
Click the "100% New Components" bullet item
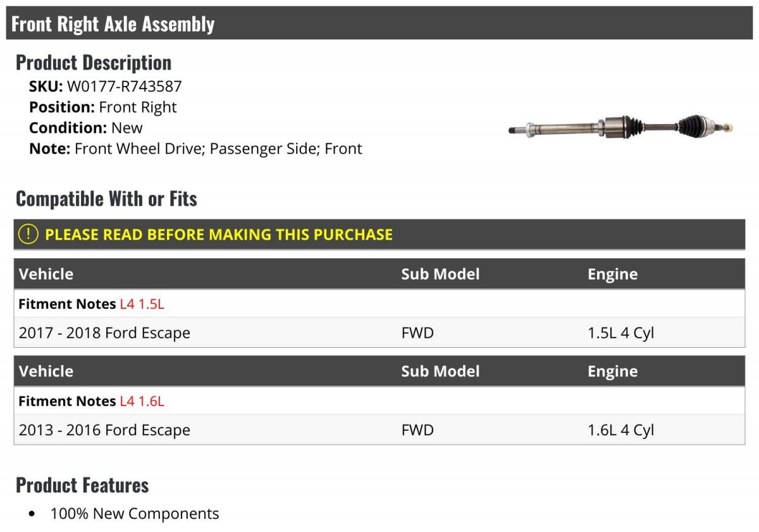click(135, 514)
